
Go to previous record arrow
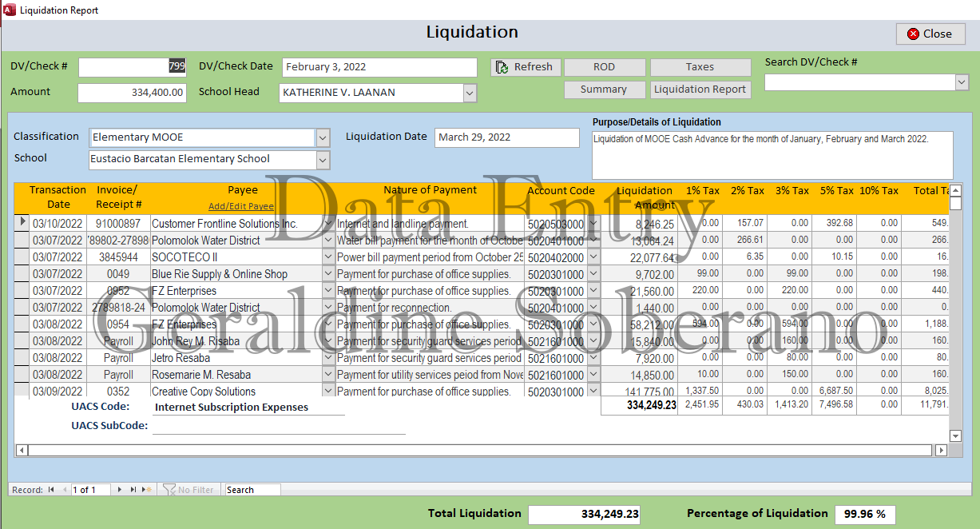click(65, 490)
